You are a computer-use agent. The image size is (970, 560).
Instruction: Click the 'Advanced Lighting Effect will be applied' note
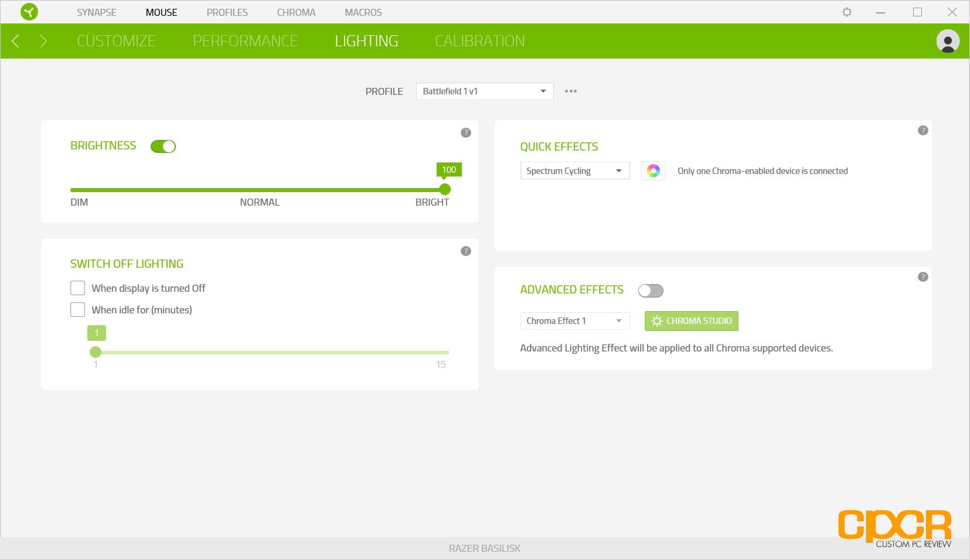676,348
